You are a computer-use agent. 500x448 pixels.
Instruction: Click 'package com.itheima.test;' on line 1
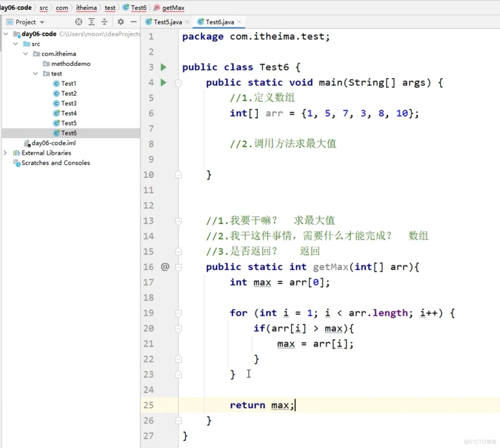(256, 36)
